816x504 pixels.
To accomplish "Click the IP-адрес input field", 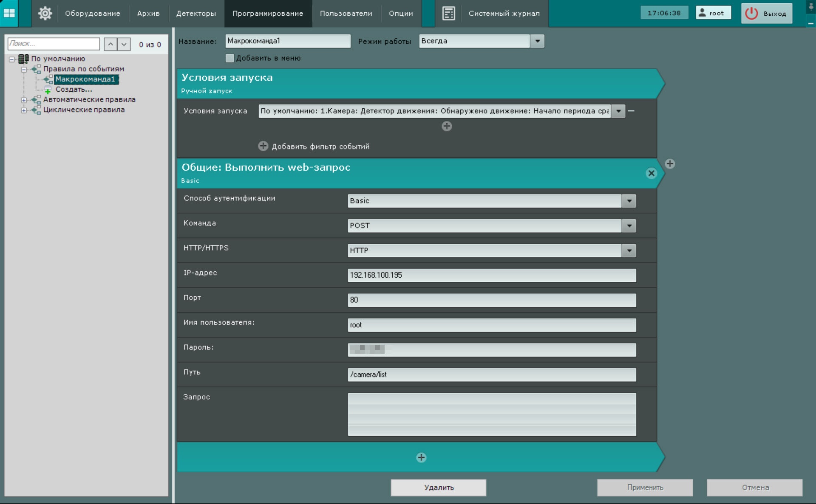I will point(491,275).
